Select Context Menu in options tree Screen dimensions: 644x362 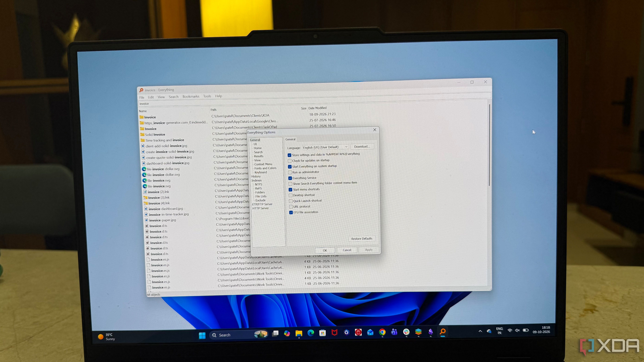263,164
